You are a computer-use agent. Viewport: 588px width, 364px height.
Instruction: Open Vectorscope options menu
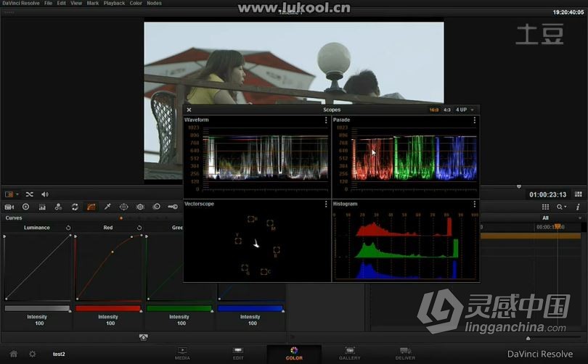pos(325,204)
